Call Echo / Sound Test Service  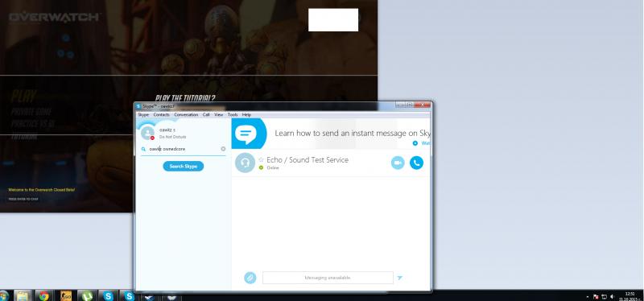click(x=416, y=163)
